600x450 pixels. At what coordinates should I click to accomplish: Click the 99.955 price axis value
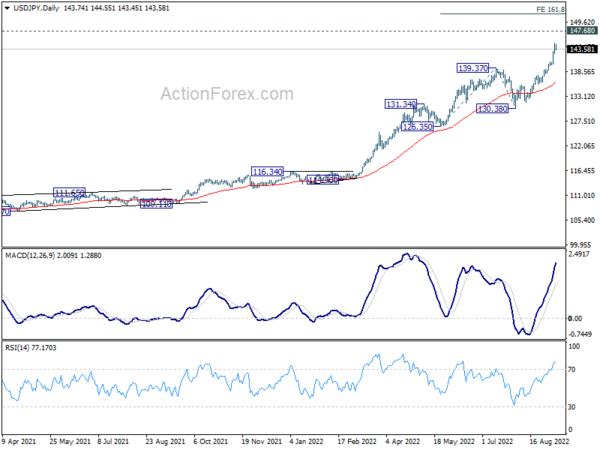583,245
